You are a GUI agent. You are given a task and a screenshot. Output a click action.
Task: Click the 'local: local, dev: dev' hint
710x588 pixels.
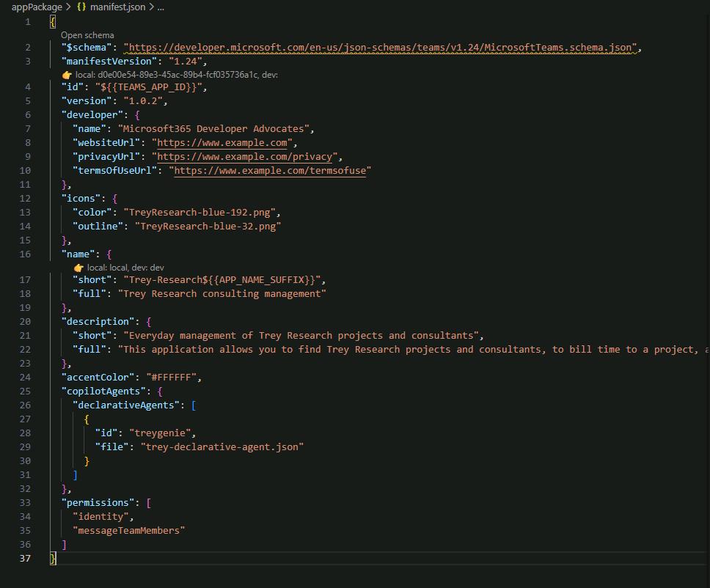[x=125, y=268]
